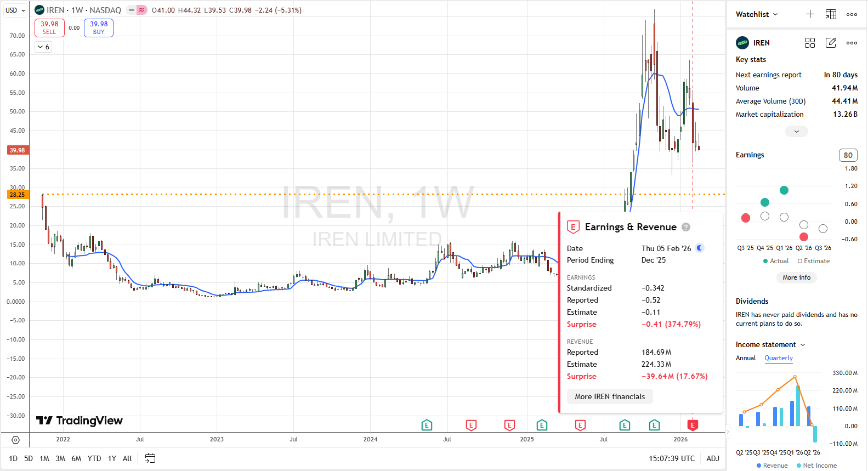The height and width of the screenshot is (471, 868).
Task: Open chart settings gear icon
Action: [15, 440]
